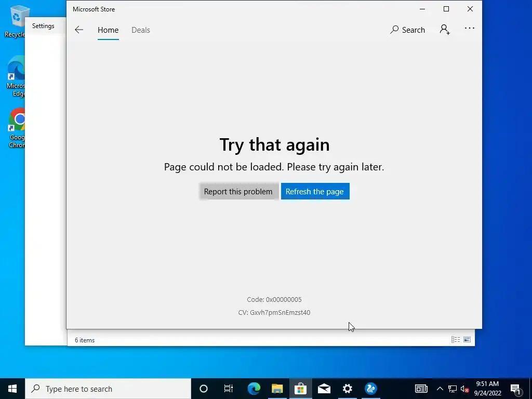Click the 6 items status text

tap(85, 340)
